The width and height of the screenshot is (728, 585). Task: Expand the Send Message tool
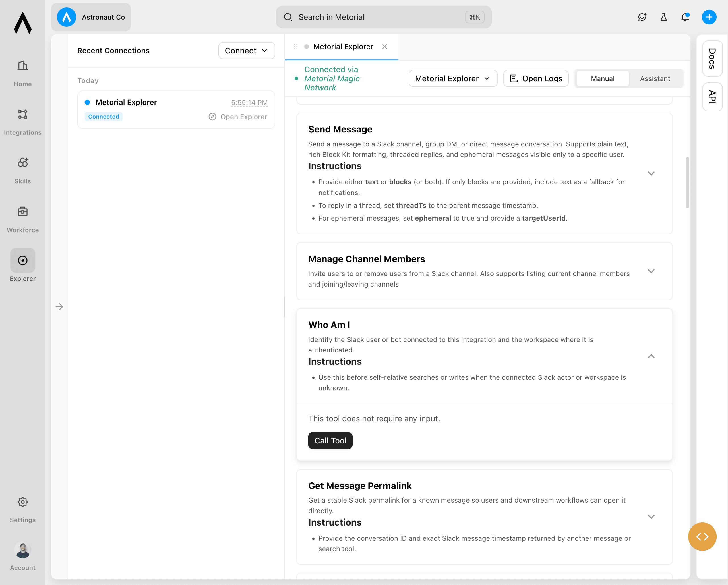pyautogui.click(x=651, y=173)
